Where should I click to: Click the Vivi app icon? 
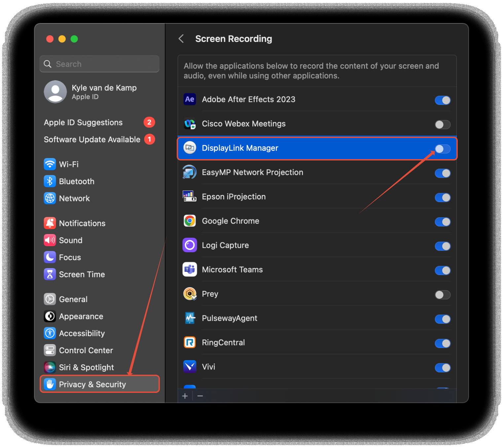point(190,366)
